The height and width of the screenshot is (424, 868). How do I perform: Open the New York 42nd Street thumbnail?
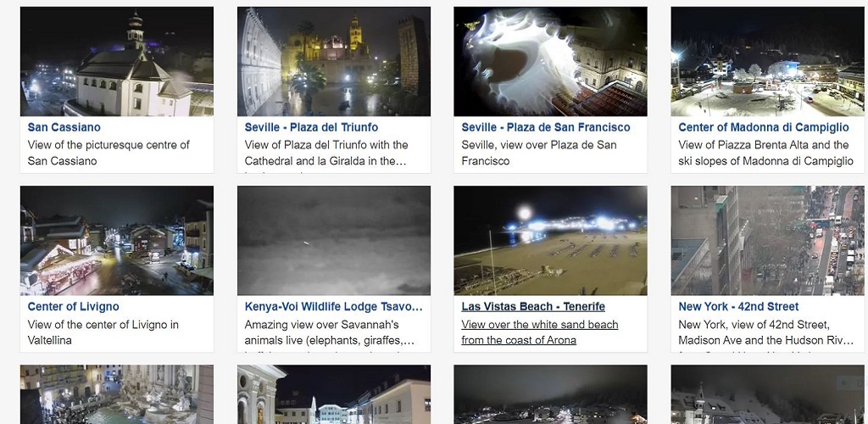pyautogui.click(x=767, y=240)
